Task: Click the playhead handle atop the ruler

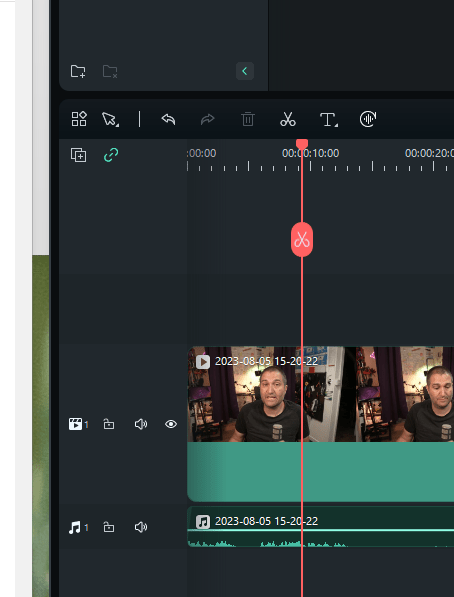Action: tap(302, 144)
